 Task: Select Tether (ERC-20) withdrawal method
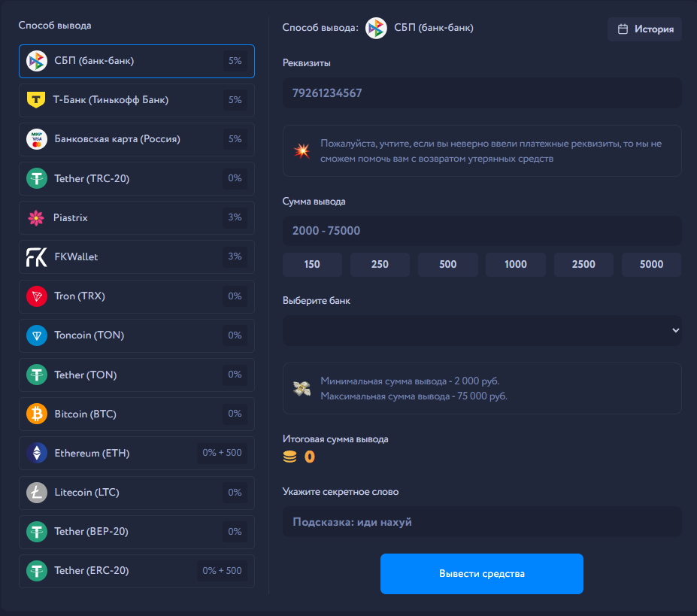coord(136,571)
